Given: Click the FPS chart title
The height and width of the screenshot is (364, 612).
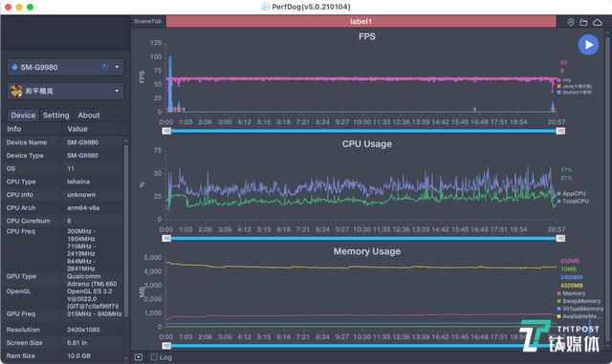Looking at the screenshot, I should [x=367, y=36].
